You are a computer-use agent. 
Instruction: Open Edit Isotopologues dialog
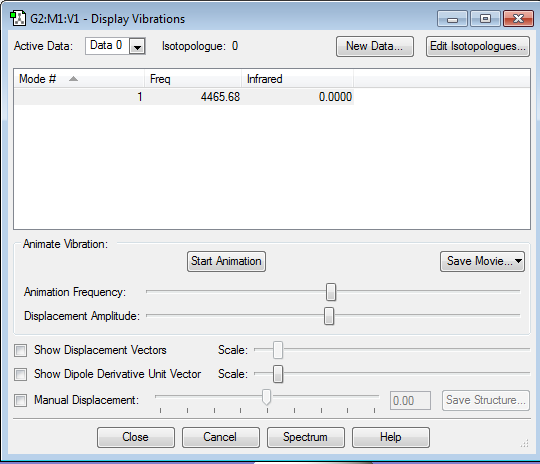click(x=478, y=46)
